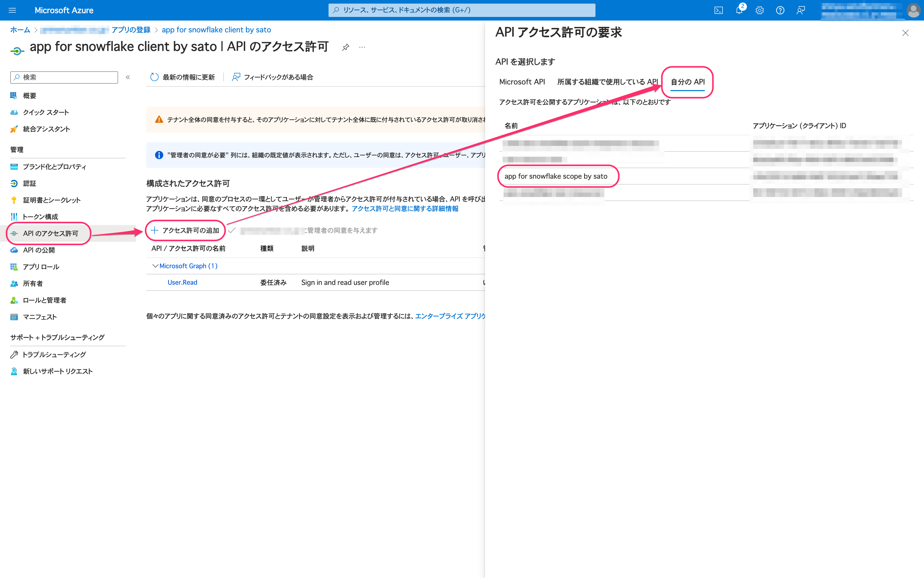Open アクセス許可と同意に関する詳細情報 link
Viewport: 924px width, 578px height.
(405, 208)
